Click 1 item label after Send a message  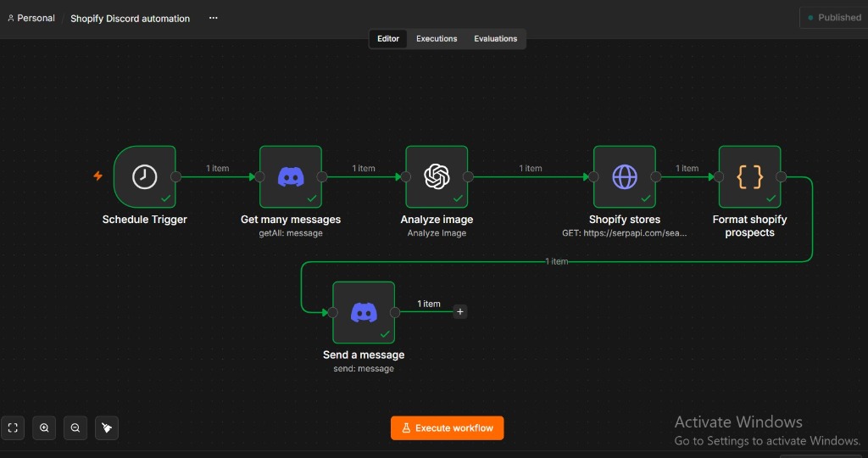(x=429, y=304)
